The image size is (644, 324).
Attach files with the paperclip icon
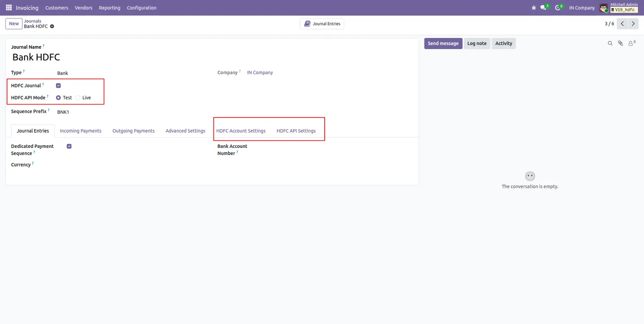tap(620, 43)
